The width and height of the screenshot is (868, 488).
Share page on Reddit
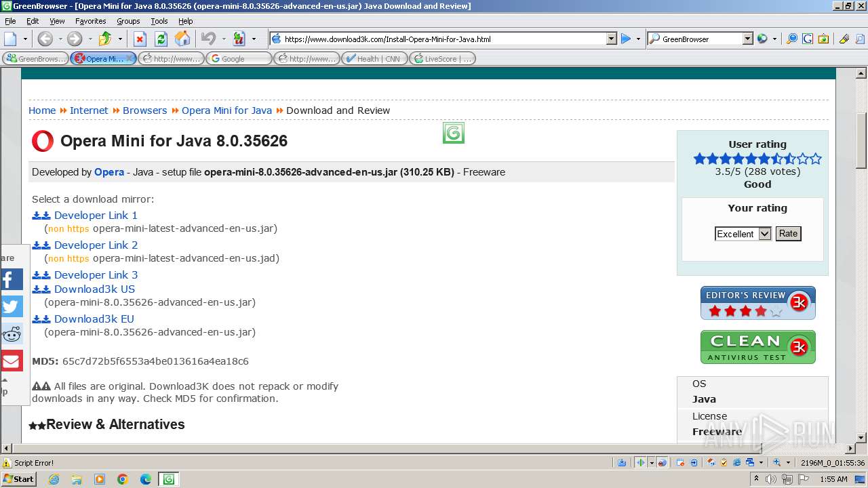pyautogui.click(x=11, y=333)
